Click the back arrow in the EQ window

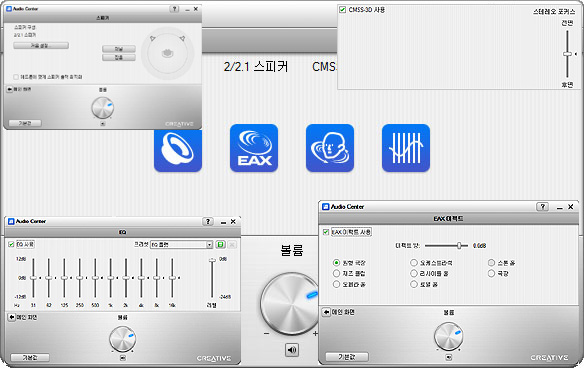(12, 317)
